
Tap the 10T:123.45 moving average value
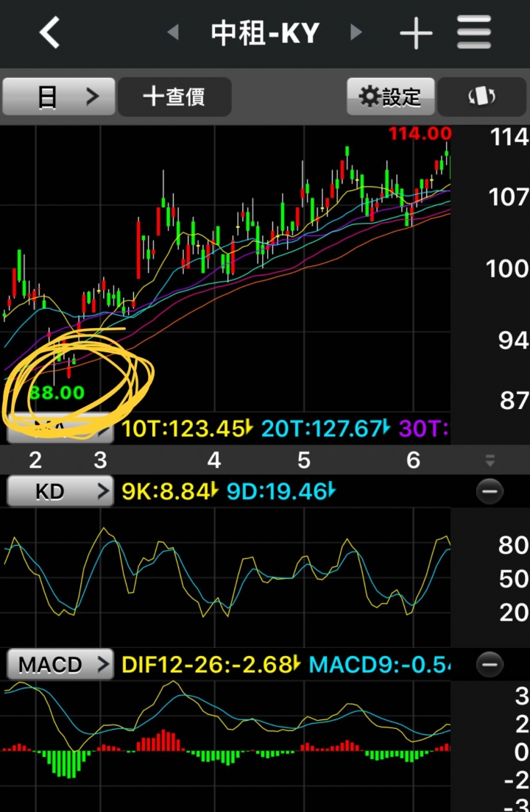[x=186, y=429]
